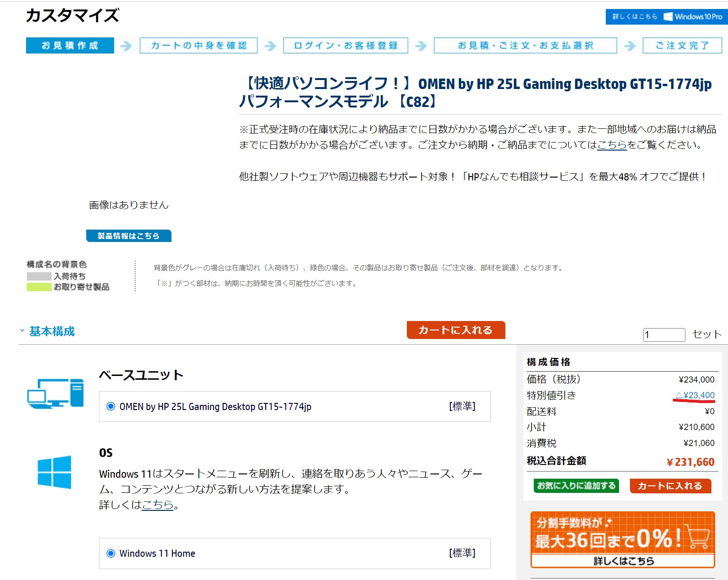Click the 構成価格 panel heading
This screenshot has height=580, width=728.
coord(548,362)
